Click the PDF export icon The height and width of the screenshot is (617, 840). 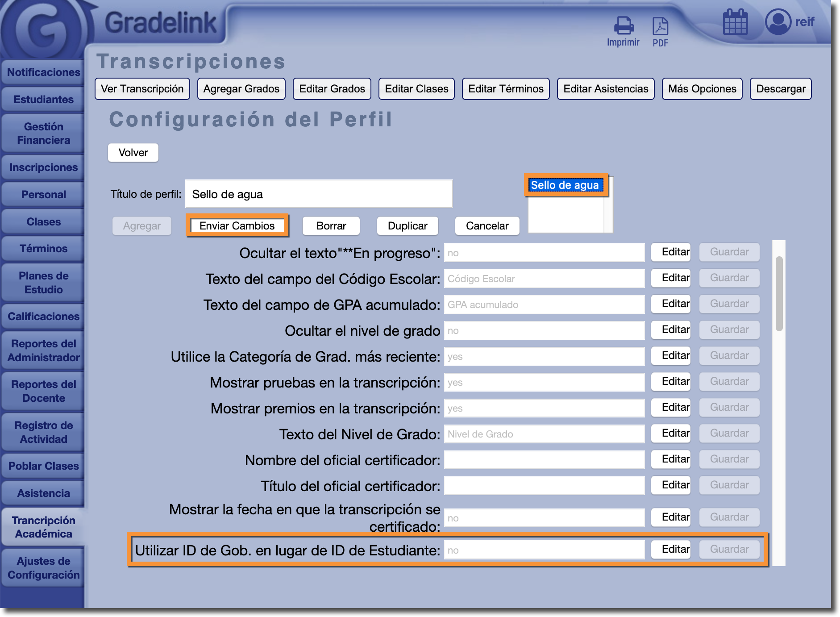(x=660, y=27)
